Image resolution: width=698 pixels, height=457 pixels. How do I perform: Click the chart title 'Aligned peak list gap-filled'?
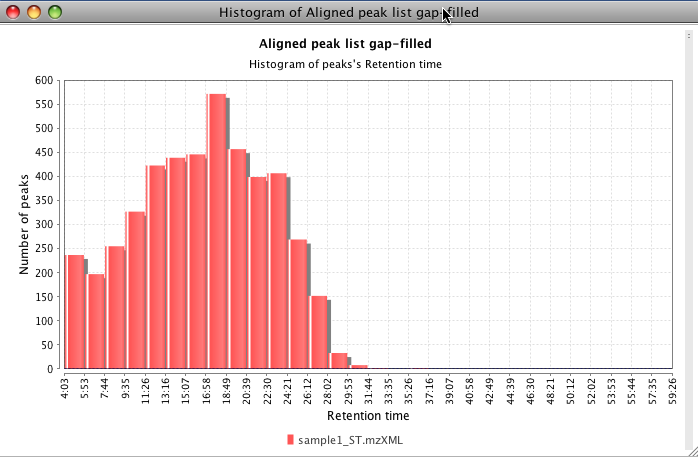[345, 44]
